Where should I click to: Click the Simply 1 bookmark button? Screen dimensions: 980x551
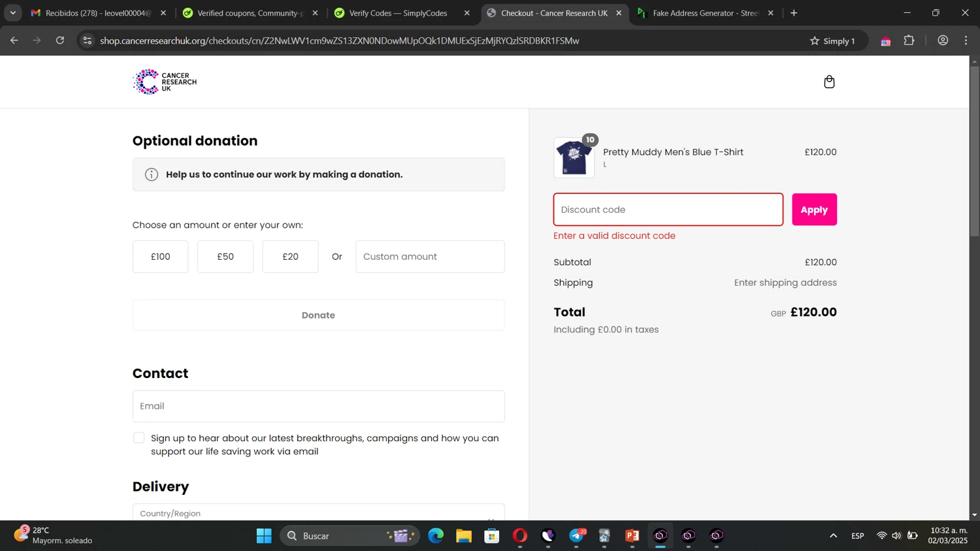click(x=832, y=40)
